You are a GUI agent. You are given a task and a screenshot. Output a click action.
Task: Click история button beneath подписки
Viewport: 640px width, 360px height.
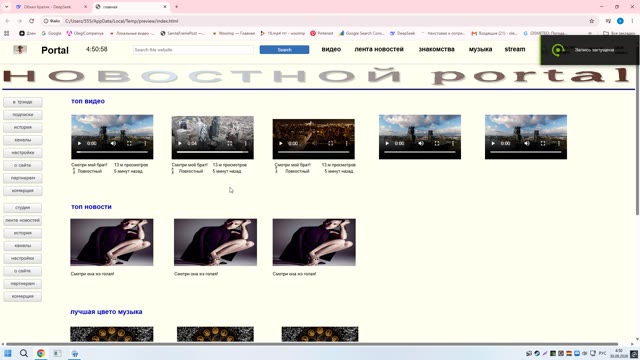coord(22,127)
